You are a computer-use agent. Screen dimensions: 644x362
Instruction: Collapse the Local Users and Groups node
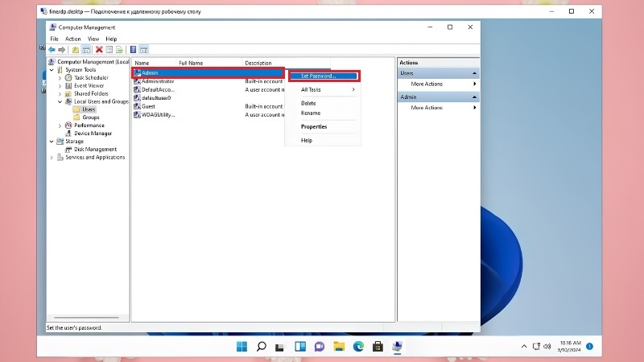(60, 102)
